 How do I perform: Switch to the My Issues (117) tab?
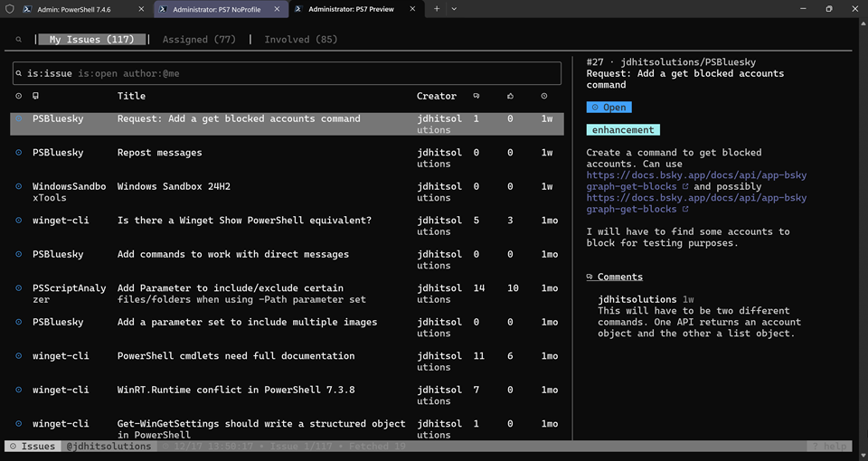tap(92, 39)
